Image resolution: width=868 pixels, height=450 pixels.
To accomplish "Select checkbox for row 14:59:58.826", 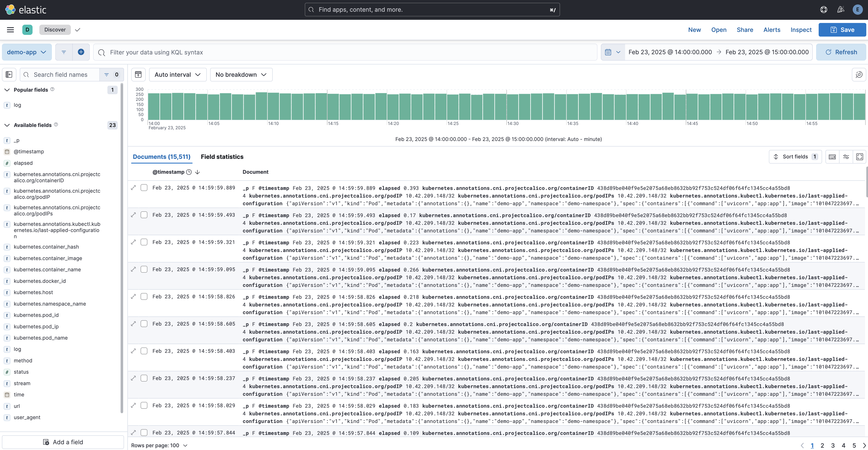I will point(144,296).
